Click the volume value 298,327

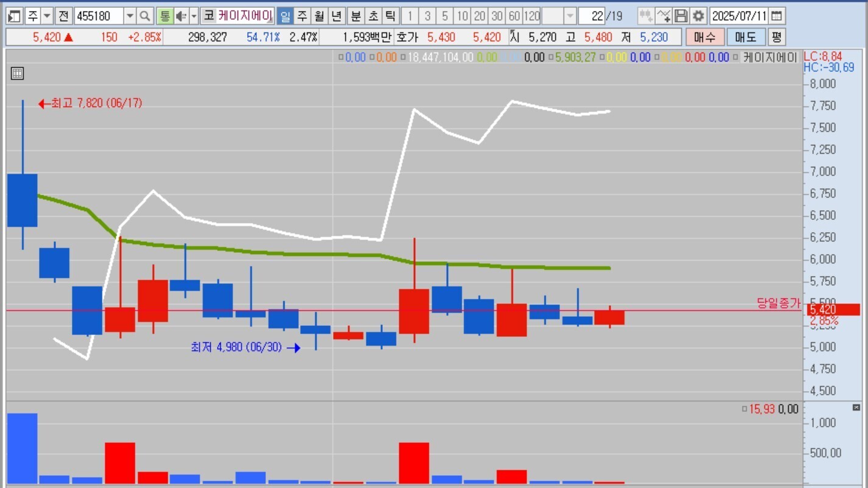tap(208, 37)
